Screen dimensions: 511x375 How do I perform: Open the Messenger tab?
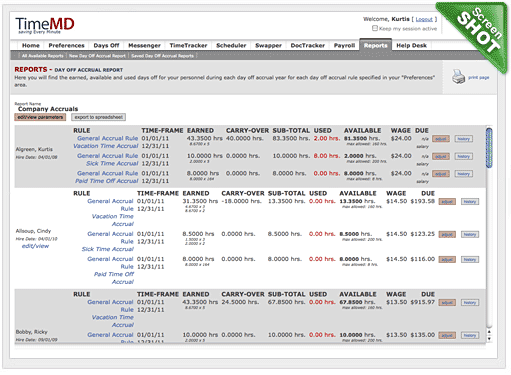[x=144, y=45]
